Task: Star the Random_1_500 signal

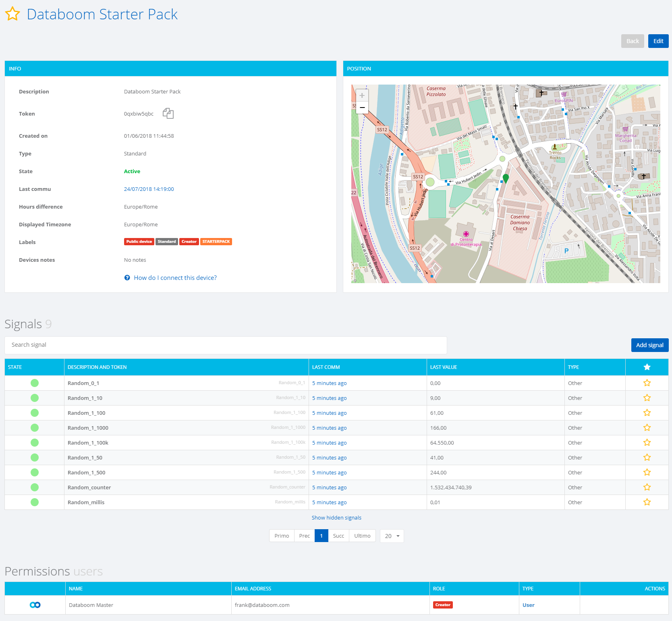Action: click(x=647, y=472)
